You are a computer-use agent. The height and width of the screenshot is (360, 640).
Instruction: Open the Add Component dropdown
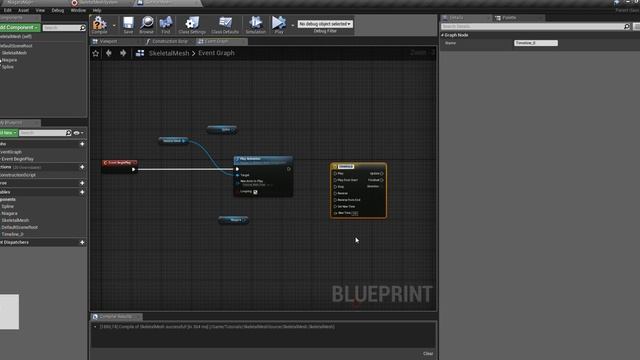pyautogui.click(x=19, y=27)
